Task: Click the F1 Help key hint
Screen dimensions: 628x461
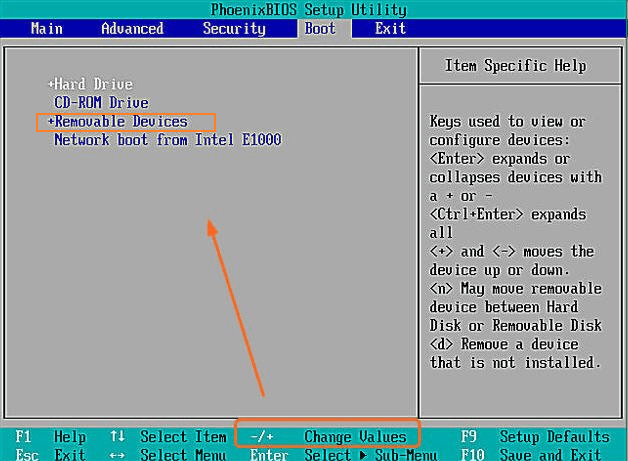Action: point(50,437)
